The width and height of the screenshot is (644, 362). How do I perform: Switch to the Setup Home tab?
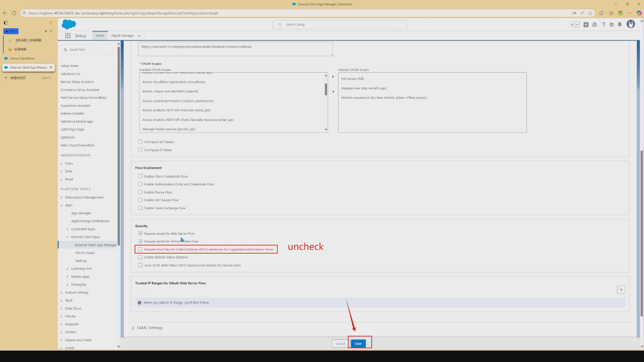pyautogui.click(x=100, y=36)
